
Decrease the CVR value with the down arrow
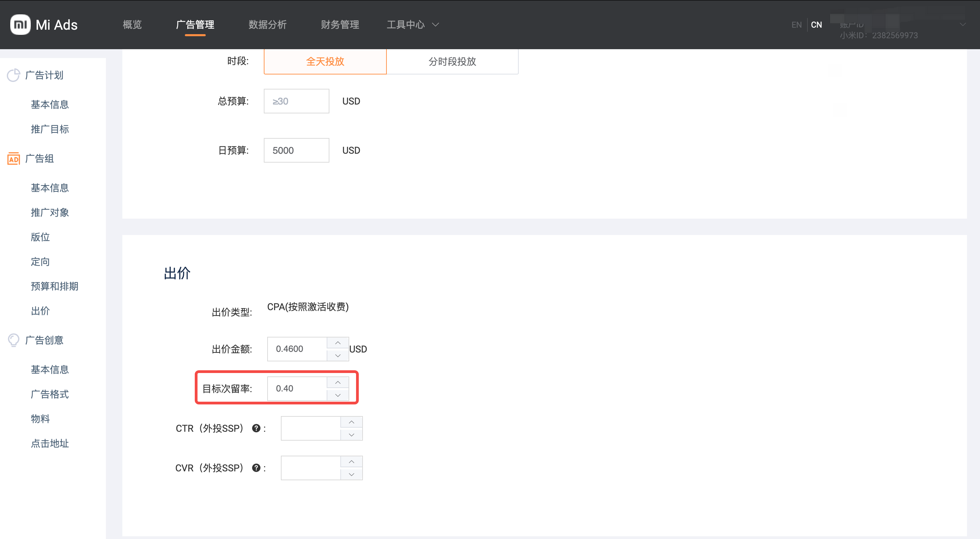[351, 474]
